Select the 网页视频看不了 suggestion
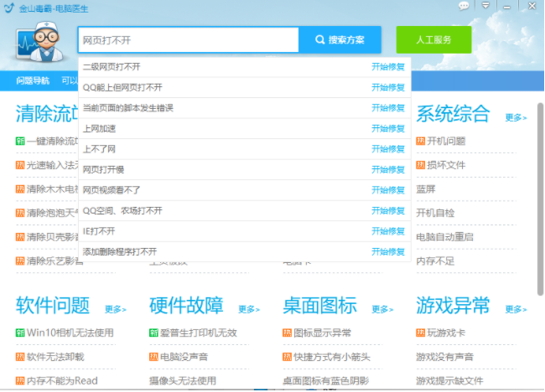The image size is (545, 392). pyautogui.click(x=112, y=190)
